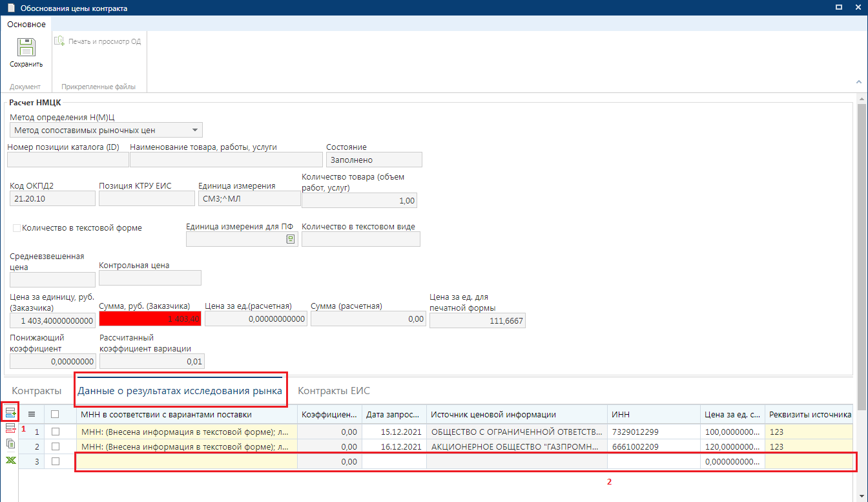Click the АКЦИОНЕРНОЕ ОБЩЕСТВО "ГАЗПРОМН... source cell
Image resolution: width=868 pixels, height=502 pixels.
(517, 446)
